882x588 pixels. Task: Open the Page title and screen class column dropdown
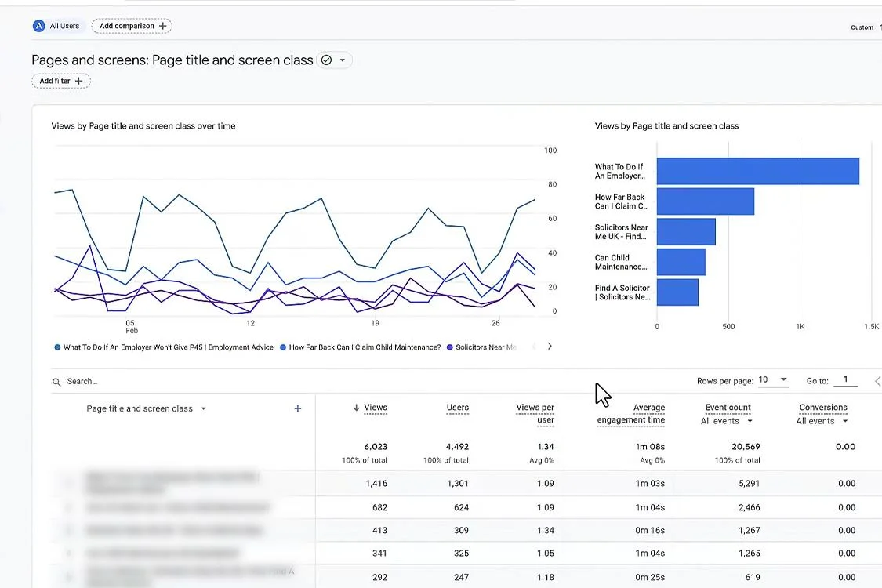coord(203,408)
